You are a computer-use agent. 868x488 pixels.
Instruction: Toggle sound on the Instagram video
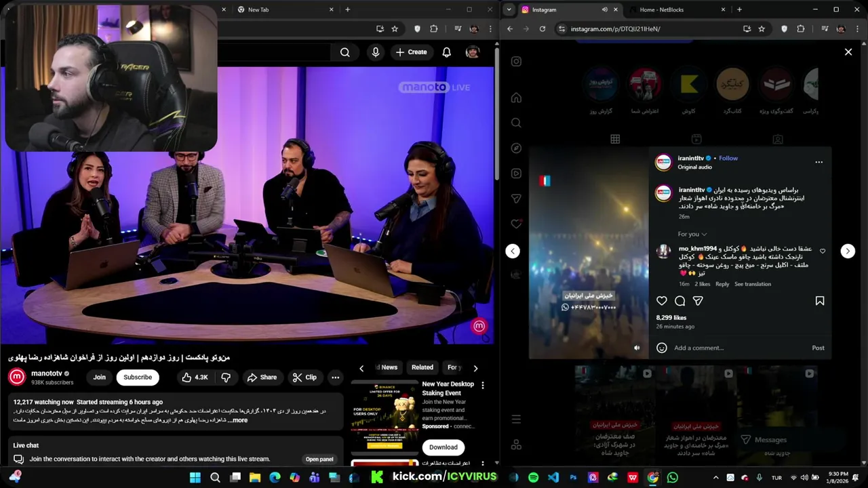(x=636, y=348)
